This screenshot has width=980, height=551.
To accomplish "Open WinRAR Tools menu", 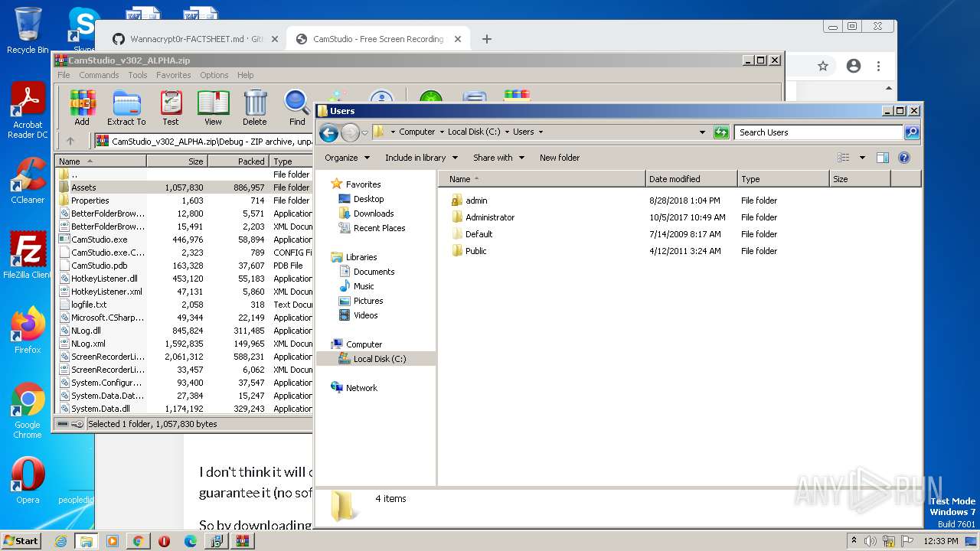I will point(138,75).
